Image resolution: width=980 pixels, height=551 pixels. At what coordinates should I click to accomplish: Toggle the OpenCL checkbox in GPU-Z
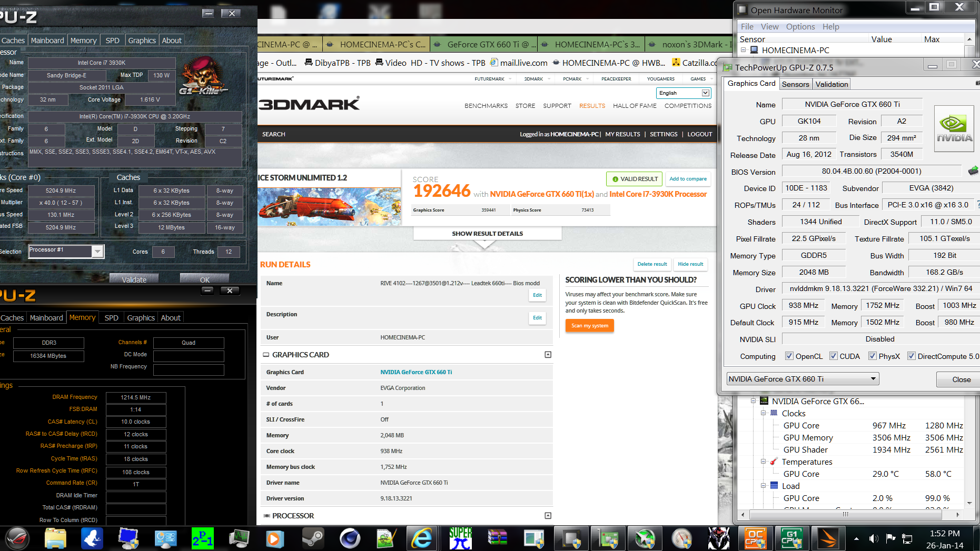[x=789, y=356]
